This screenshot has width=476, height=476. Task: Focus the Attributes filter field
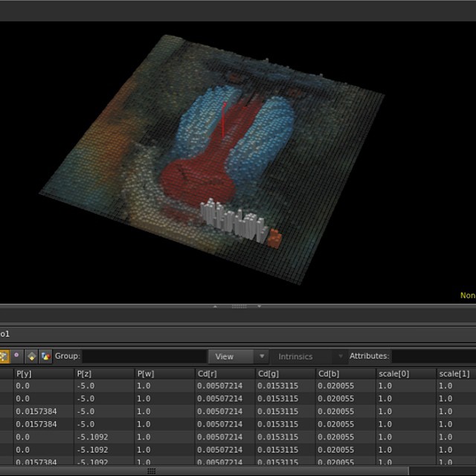click(434, 356)
